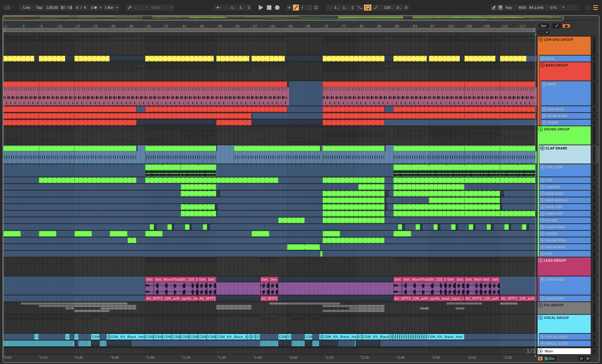Click the Capture MIDI bracket icon
The height and width of the screenshot is (364, 602).
point(309,8)
